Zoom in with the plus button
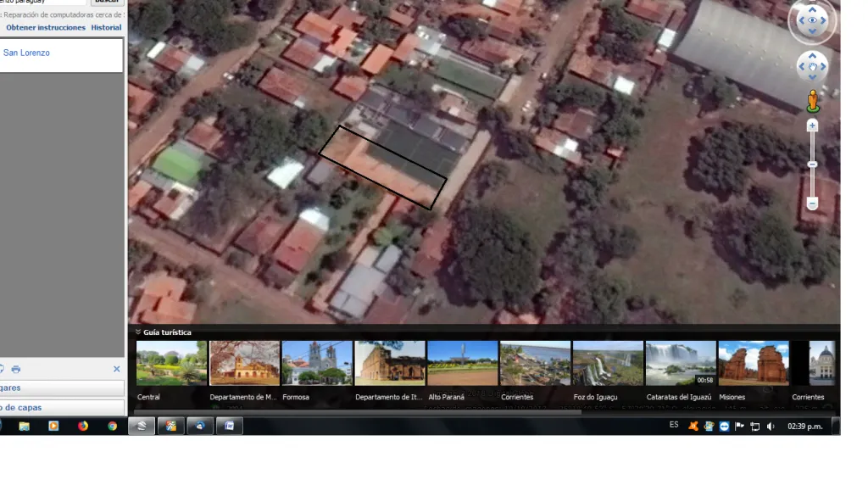The width and height of the screenshot is (868, 491). click(812, 126)
